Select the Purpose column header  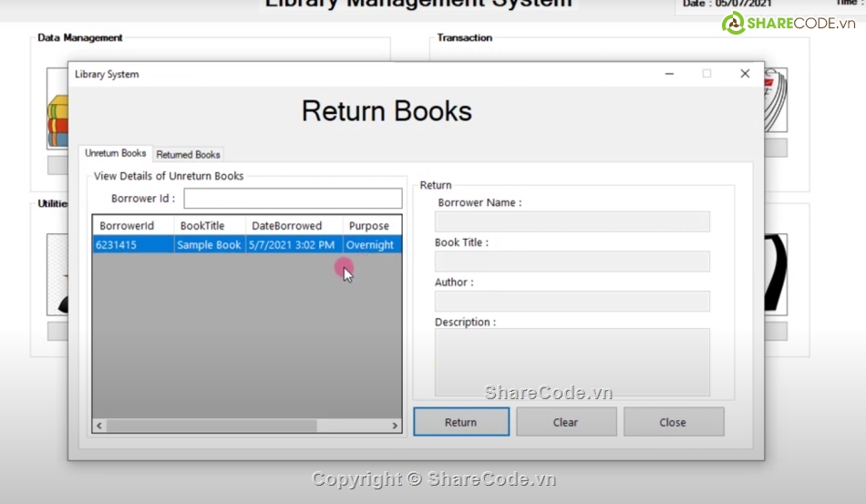pyautogui.click(x=371, y=226)
